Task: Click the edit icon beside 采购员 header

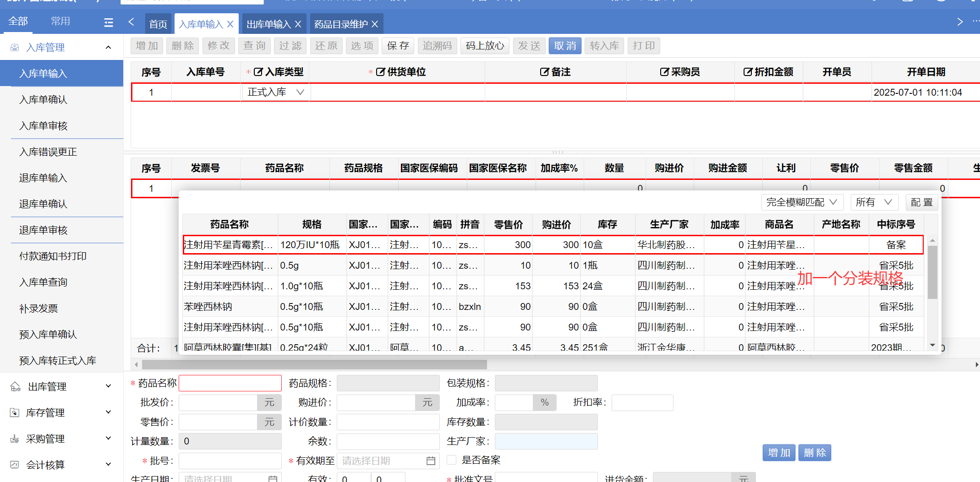Action: [x=665, y=72]
